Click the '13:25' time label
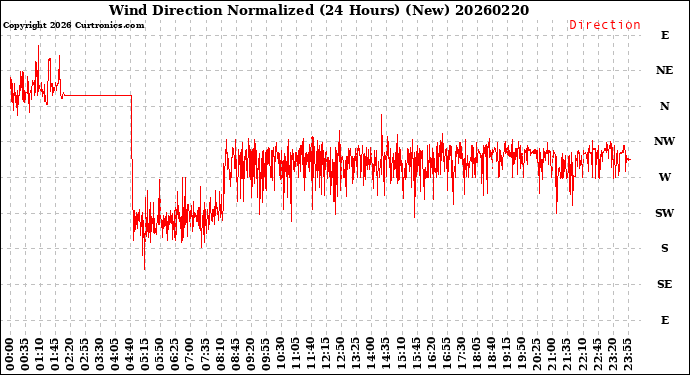The height and width of the screenshot is (375, 690). coord(356,355)
